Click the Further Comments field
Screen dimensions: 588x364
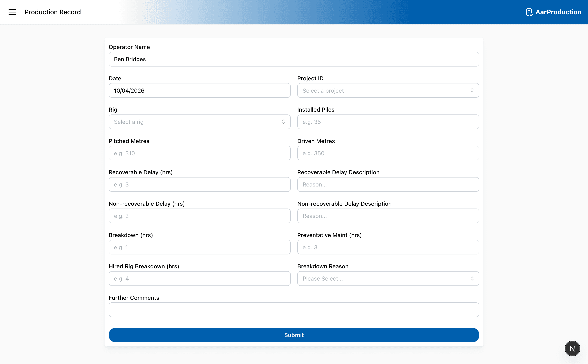click(x=293, y=310)
